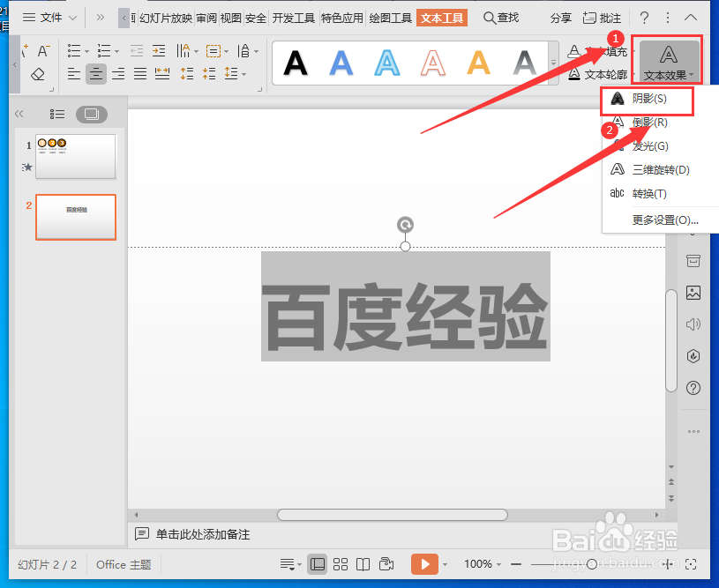The width and height of the screenshot is (719, 588).
Task: Select the 文本工具 tab
Action: click(x=442, y=19)
